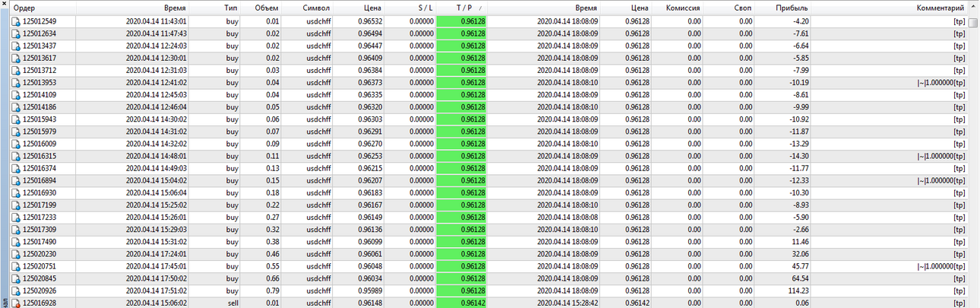
Task: Click the order icon for 125016009
Action: tap(16, 144)
